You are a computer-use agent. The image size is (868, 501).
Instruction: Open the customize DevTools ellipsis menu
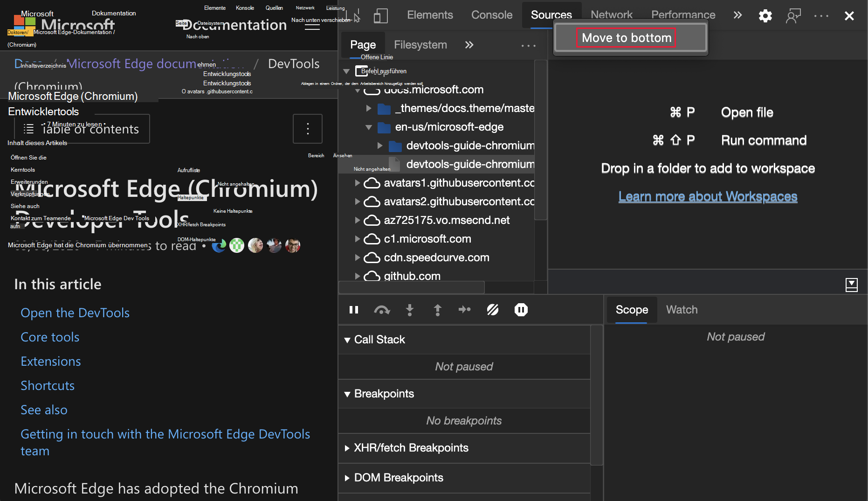821,16
